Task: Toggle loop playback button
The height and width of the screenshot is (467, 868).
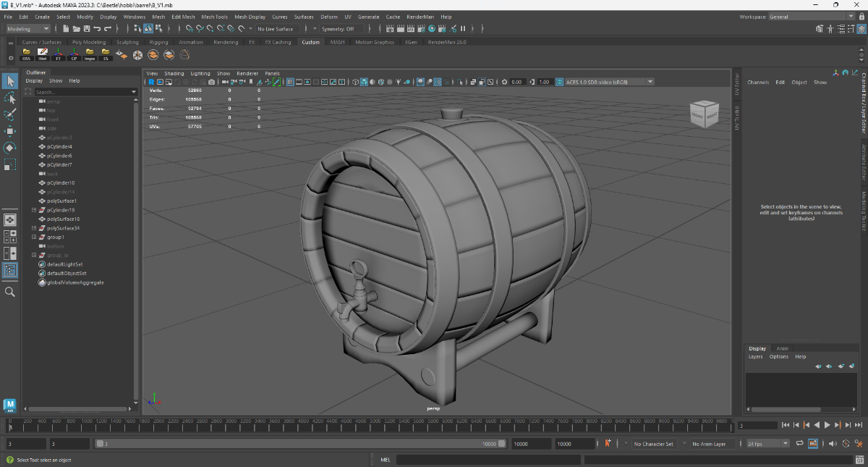Action: 800,444
